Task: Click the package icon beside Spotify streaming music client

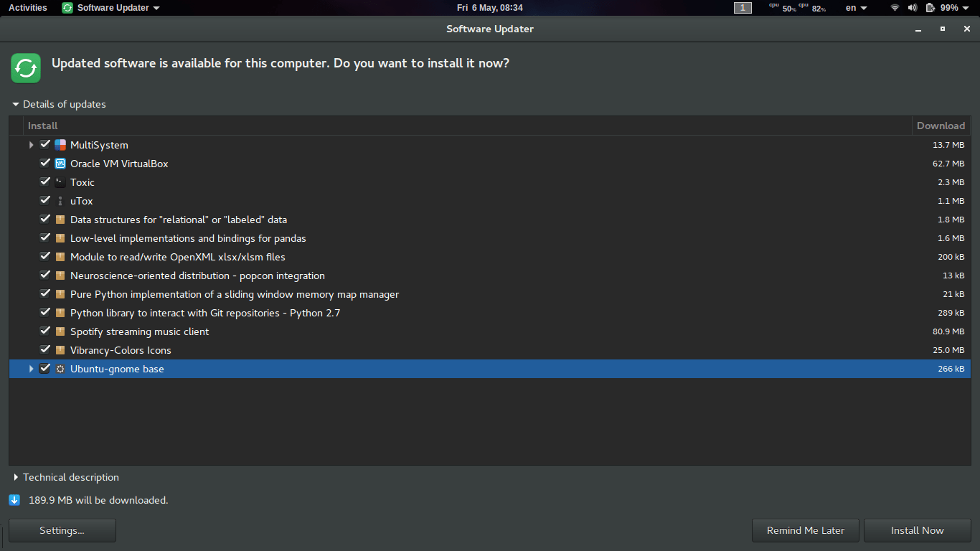Action: pos(60,331)
